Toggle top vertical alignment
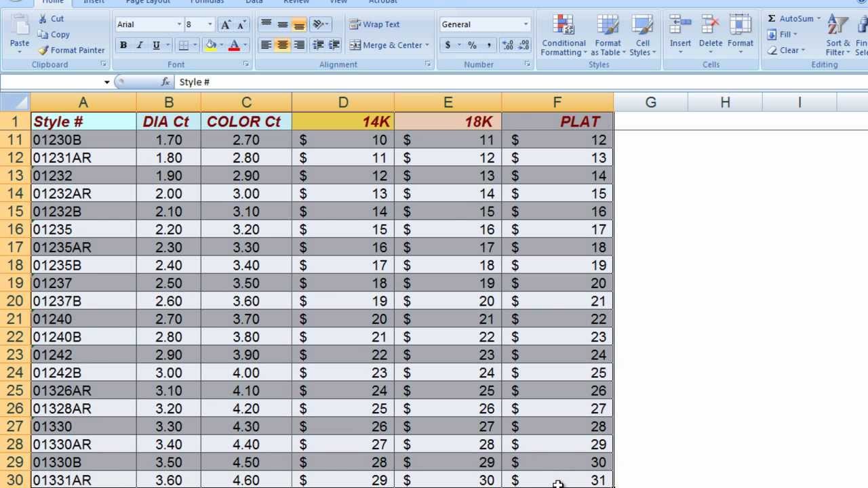The width and height of the screenshot is (868, 488). click(x=266, y=24)
